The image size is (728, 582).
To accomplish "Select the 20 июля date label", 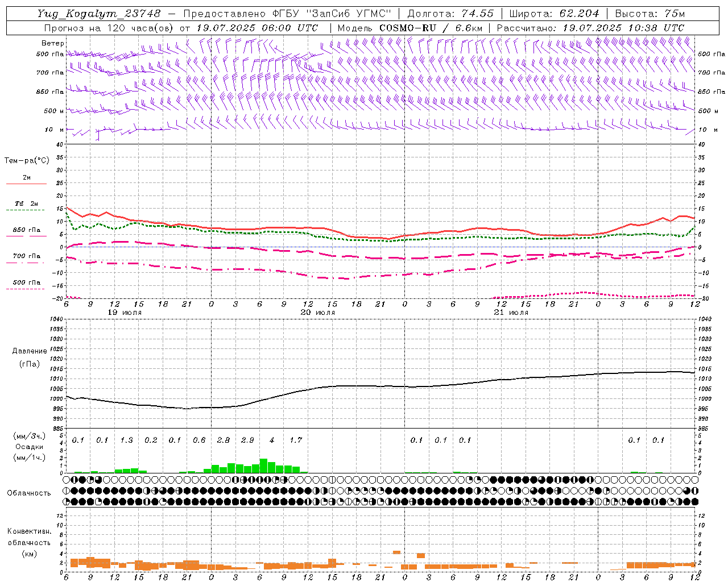I will pyautogui.click(x=318, y=313).
